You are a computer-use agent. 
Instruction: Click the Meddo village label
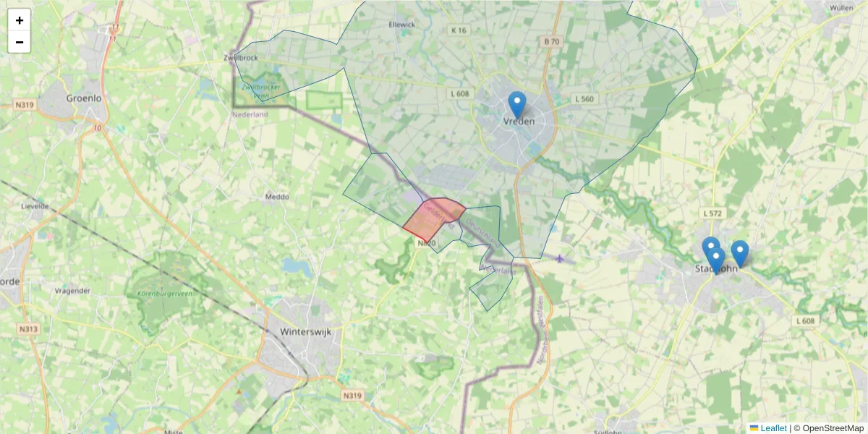click(277, 196)
